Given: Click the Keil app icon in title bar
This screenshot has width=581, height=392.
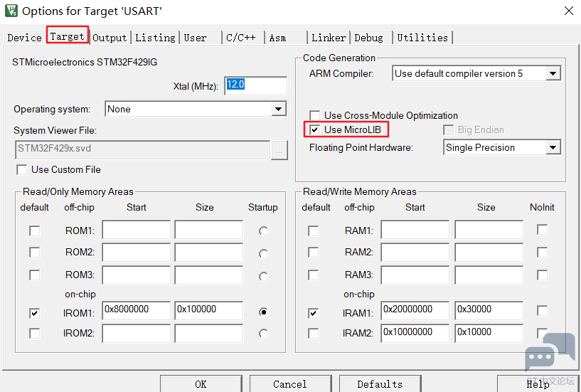Looking at the screenshot, I should pyautogui.click(x=11, y=11).
